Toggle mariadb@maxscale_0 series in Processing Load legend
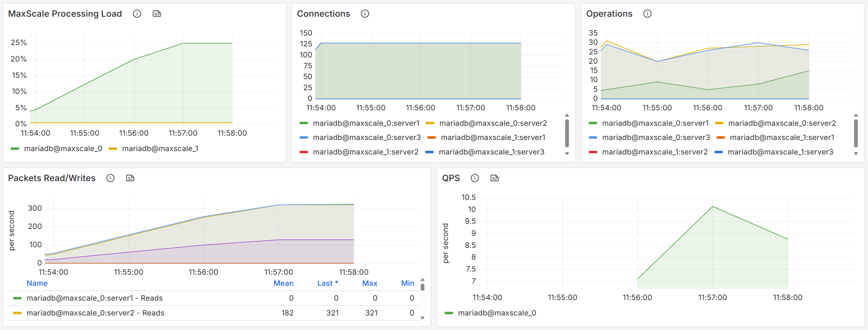This screenshot has width=868, height=330. click(63, 149)
